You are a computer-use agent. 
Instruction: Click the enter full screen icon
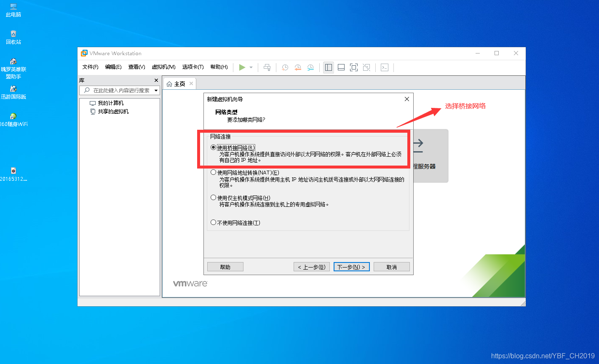click(x=354, y=67)
